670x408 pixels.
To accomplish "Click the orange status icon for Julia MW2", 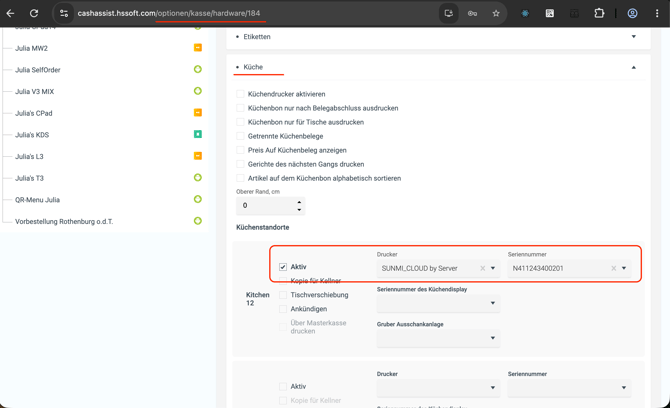I will click(198, 47).
